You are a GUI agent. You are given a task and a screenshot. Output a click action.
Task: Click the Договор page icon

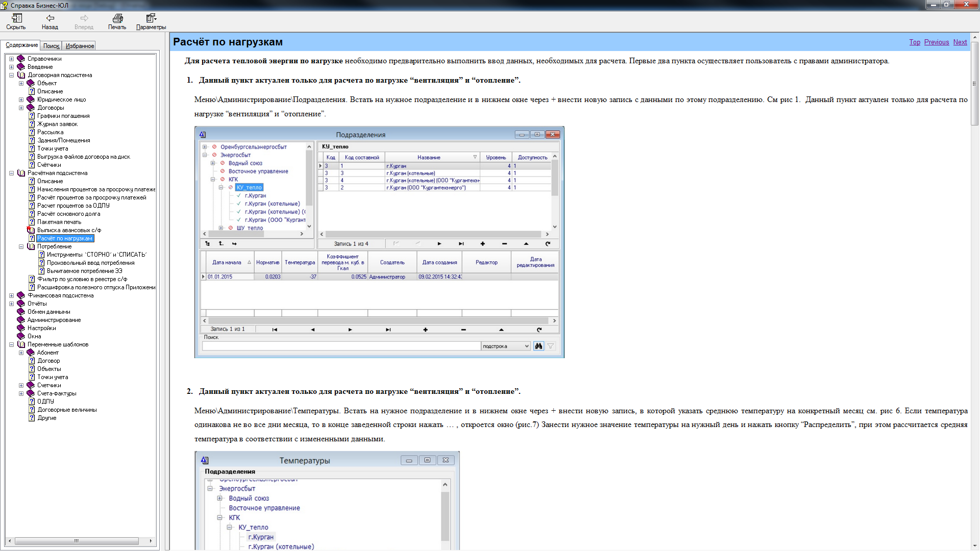click(32, 361)
